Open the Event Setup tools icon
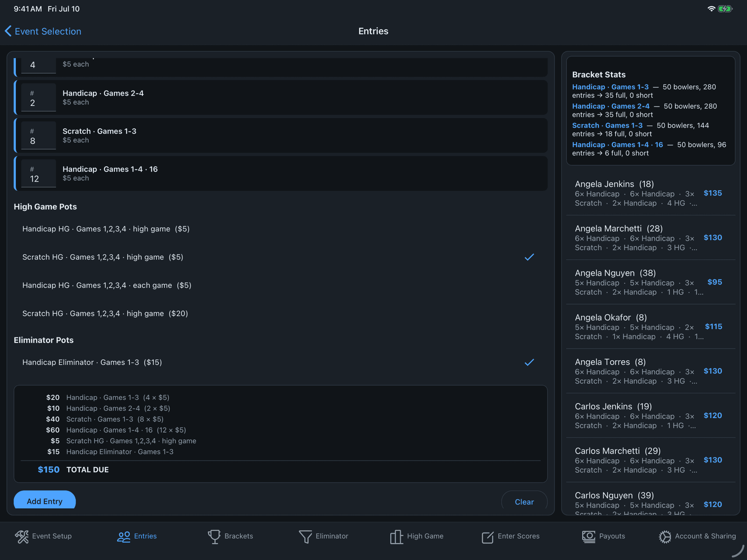This screenshot has height=560, width=747. 22,537
